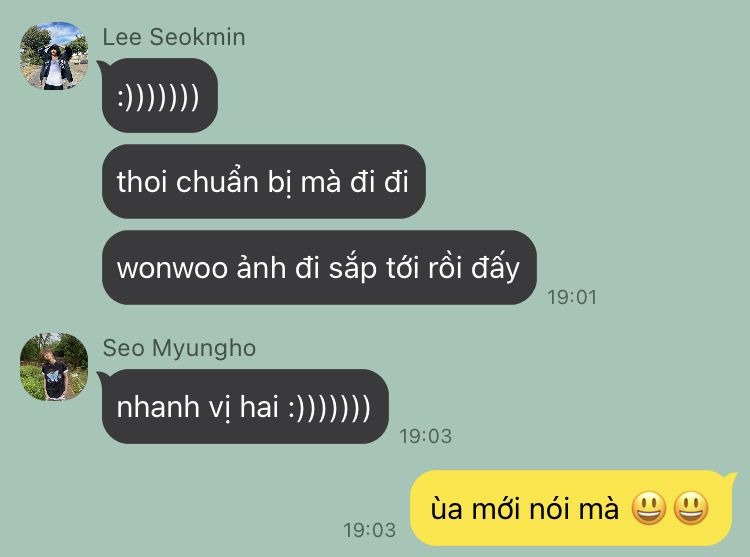Open Lee Seokmin's profile picture
This screenshot has width=750, height=557.
click(x=54, y=55)
